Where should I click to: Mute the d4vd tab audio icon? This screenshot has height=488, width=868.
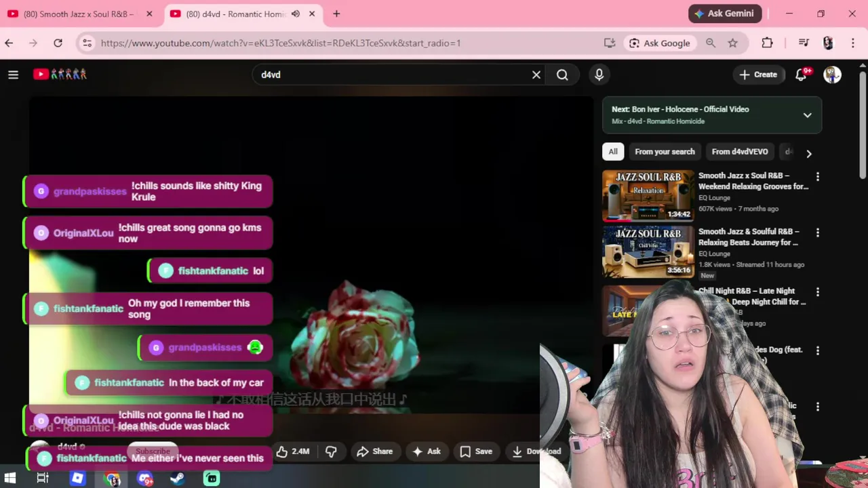pyautogui.click(x=296, y=14)
